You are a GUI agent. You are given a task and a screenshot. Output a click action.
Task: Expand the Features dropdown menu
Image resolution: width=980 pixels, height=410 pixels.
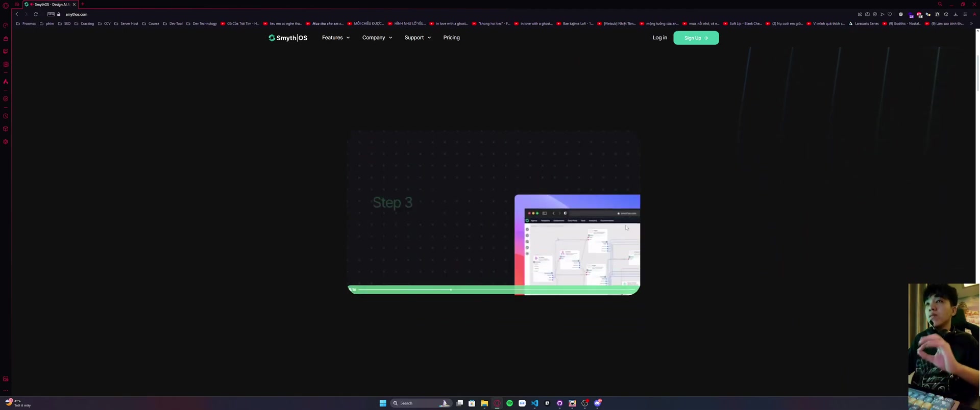coord(336,38)
